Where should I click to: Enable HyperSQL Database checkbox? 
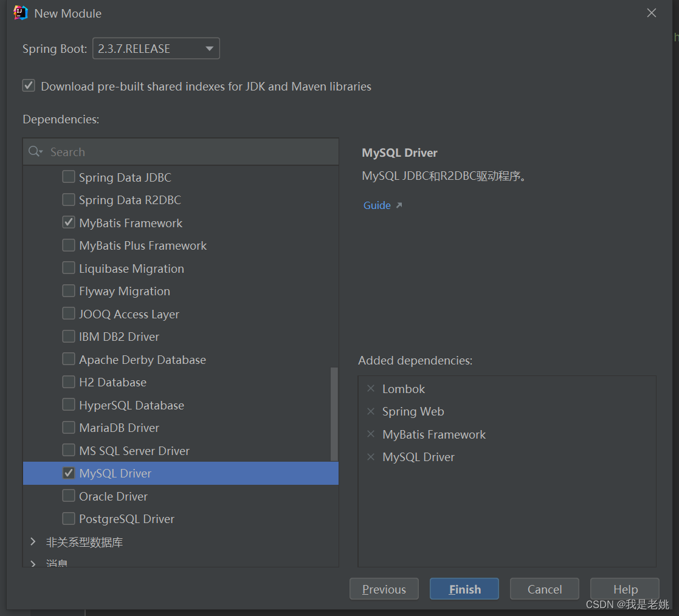click(x=69, y=405)
